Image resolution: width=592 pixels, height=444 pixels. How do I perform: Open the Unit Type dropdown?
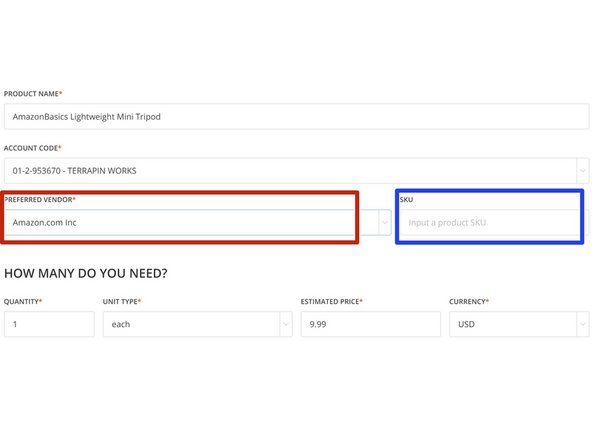[197, 324]
